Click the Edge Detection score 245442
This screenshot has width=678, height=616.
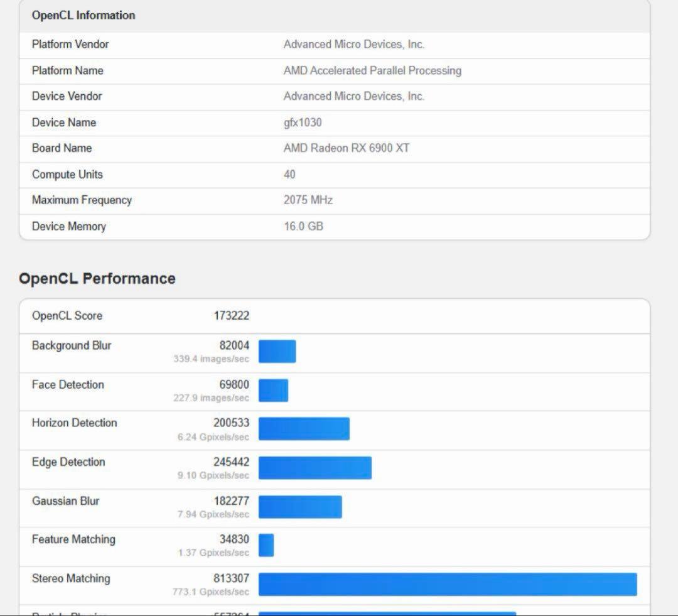(231, 462)
